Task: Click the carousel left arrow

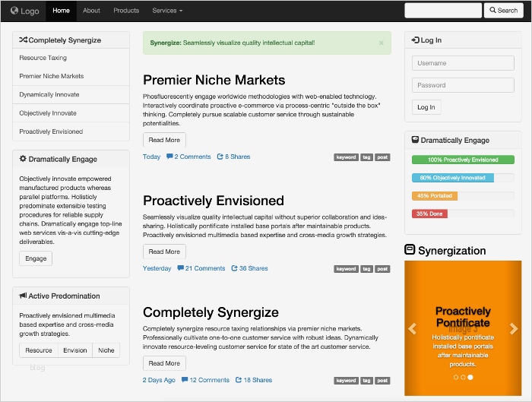Action: point(413,328)
